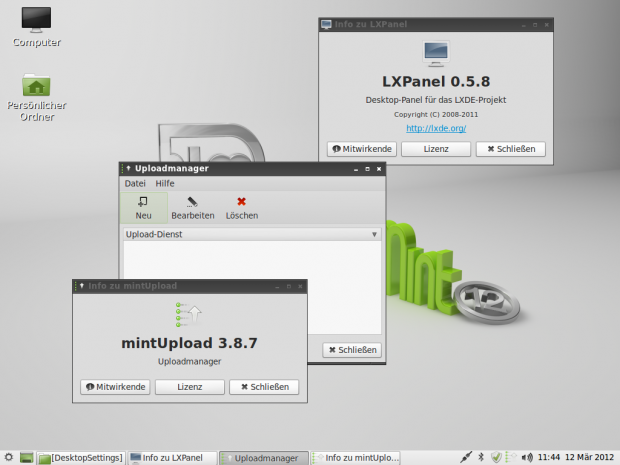Click Lizenz in Info zu mintUpload dialog
This screenshot has height=465, width=620.
click(x=189, y=387)
